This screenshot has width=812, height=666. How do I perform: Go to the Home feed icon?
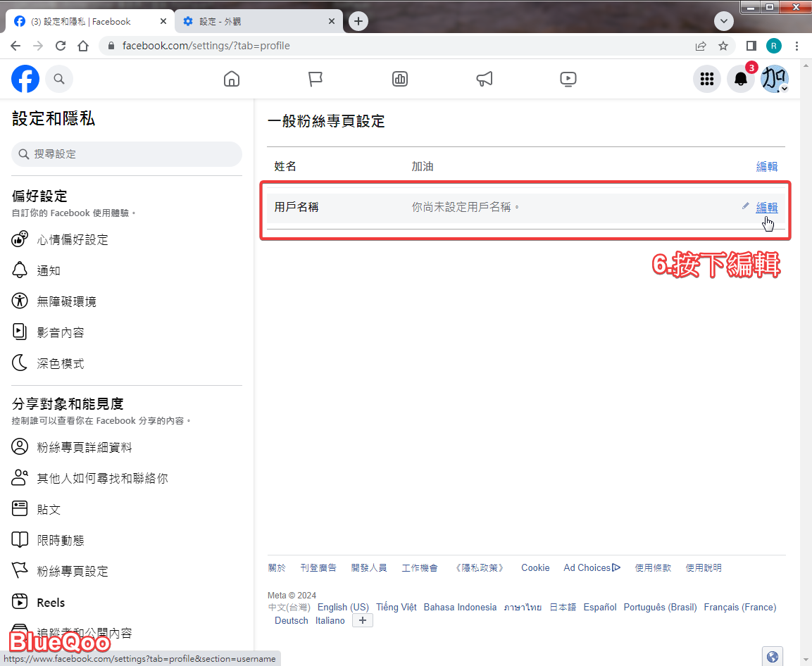[231, 79]
